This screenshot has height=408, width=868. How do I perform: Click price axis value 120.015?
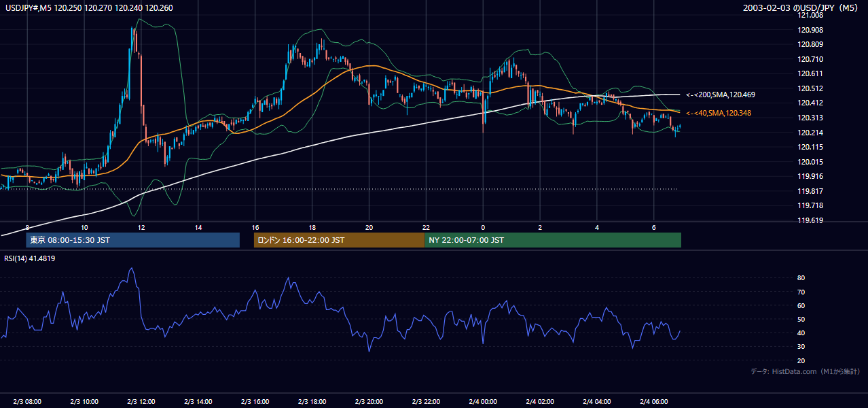(811, 162)
